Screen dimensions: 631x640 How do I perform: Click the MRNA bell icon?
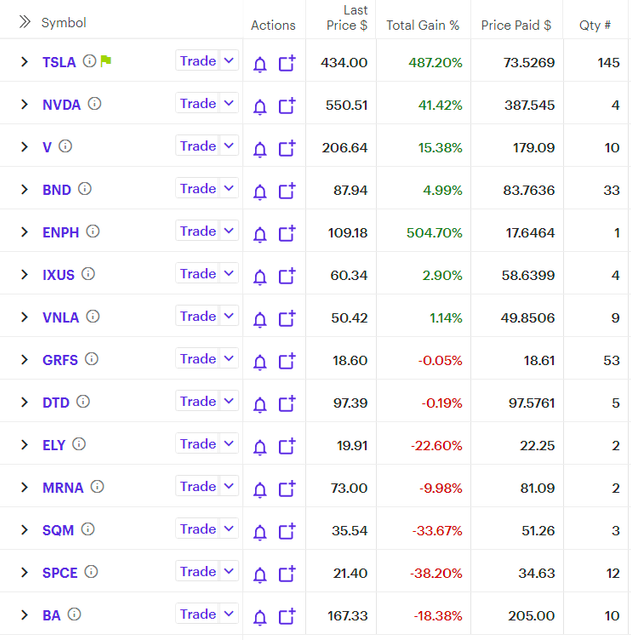(x=260, y=489)
